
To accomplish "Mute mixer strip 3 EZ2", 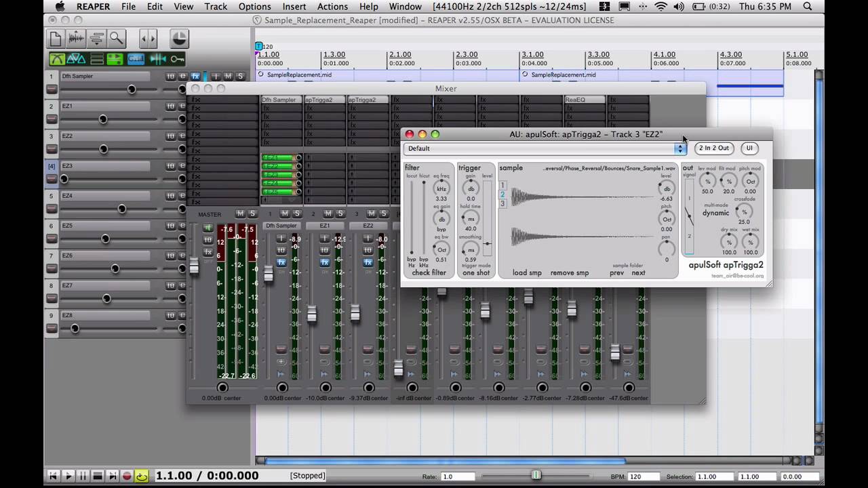I will coord(372,214).
